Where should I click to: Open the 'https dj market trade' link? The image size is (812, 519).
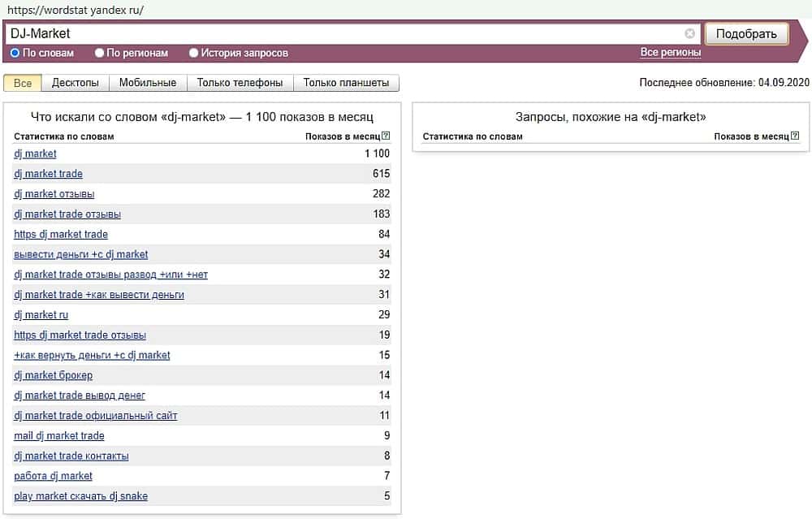click(x=61, y=235)
